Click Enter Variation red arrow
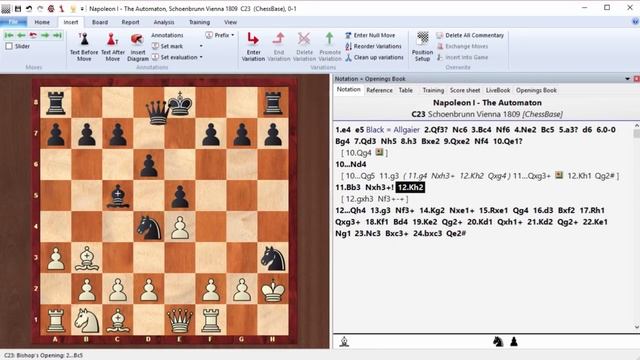The image size is (640, 360). (253, 39)
